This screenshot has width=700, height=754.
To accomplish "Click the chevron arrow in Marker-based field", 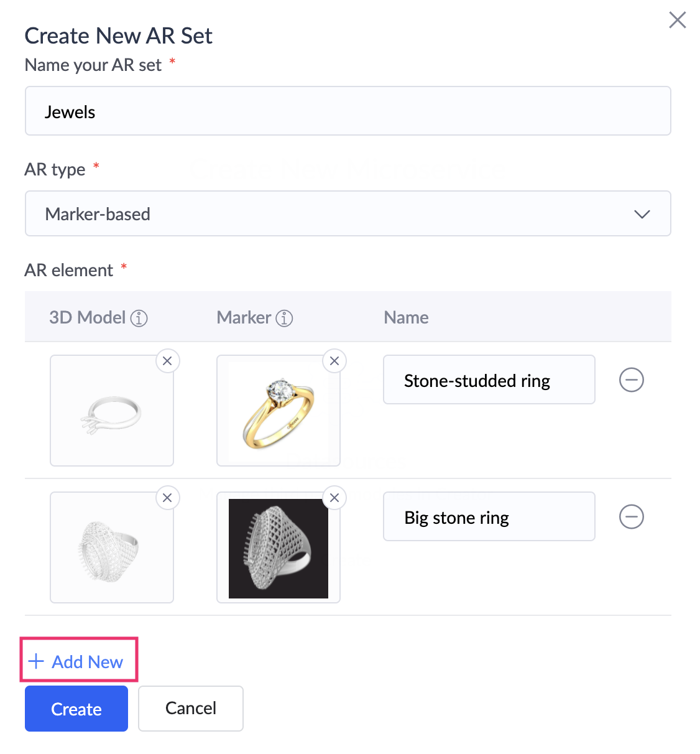I will 642,214.
